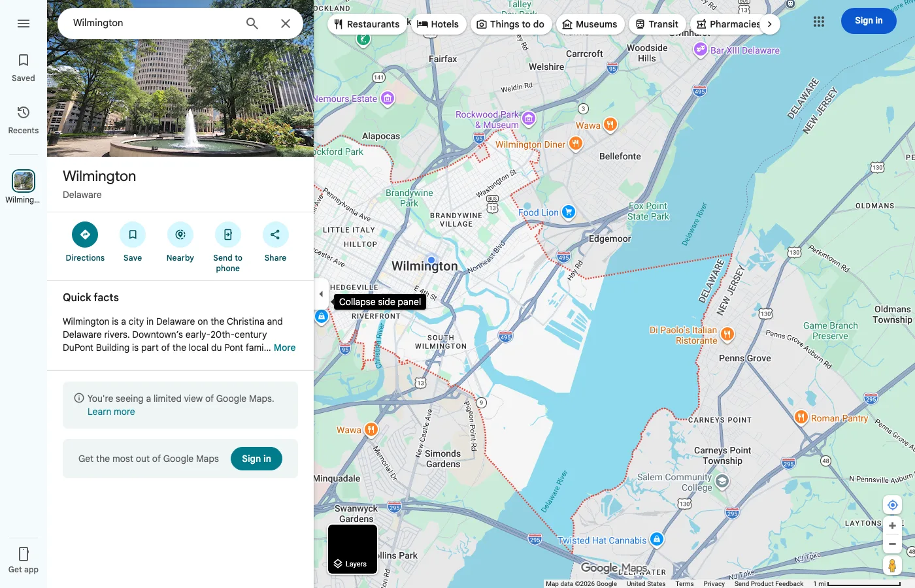
Task: Click the top-right Sign in button
Action: [869, 21]
